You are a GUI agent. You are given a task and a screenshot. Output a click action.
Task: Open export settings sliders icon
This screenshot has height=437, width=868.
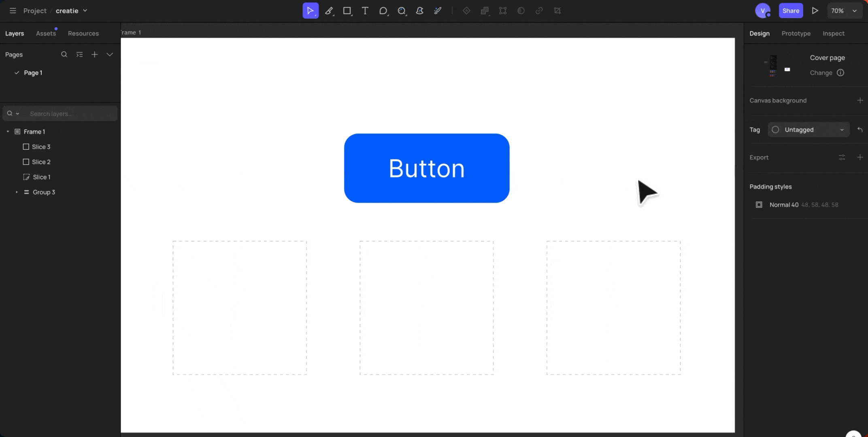[x=842, y=157]
